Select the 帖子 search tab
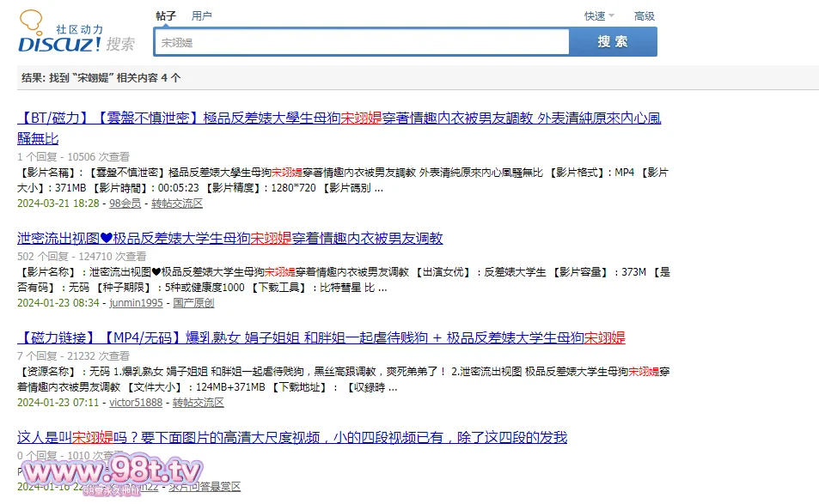 (166, 15)
